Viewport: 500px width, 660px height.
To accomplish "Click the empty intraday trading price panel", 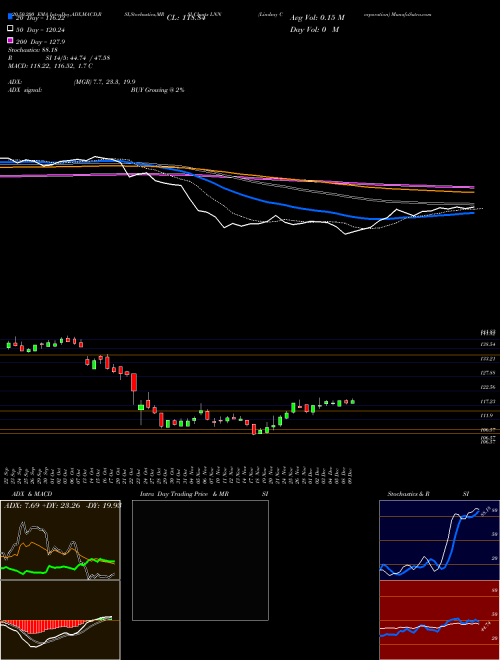I will 200,560.
